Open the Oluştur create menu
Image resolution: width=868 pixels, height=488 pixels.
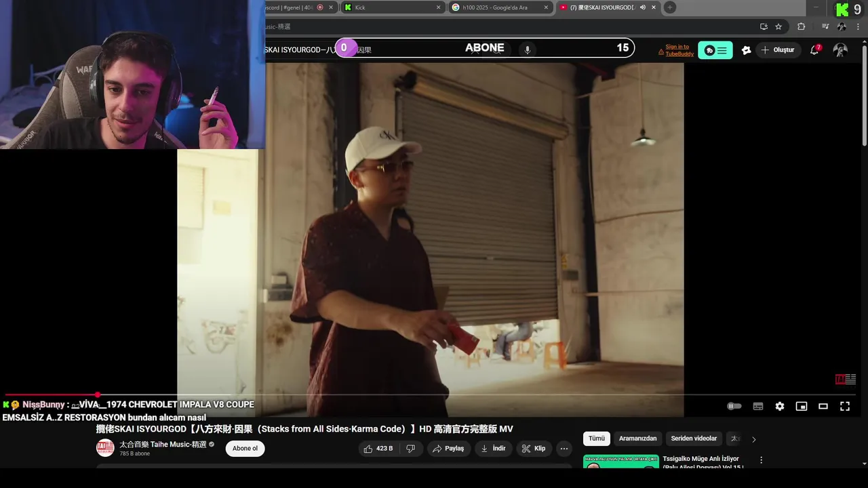pos(777,50)
